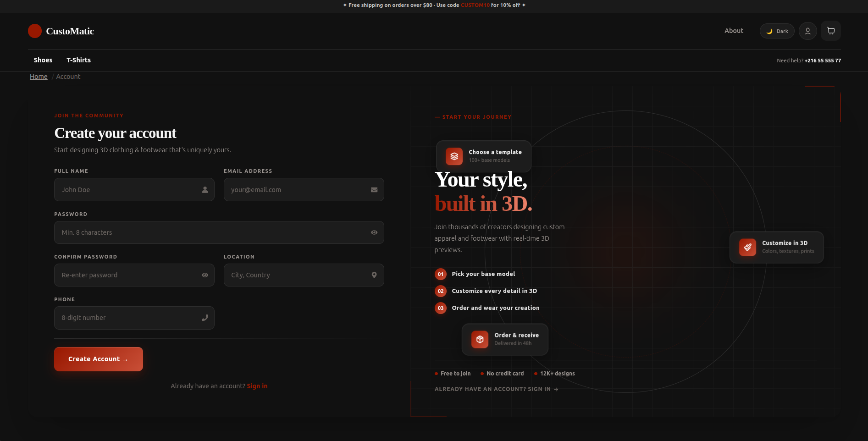Click the envelope icon in Email field
This screenshot has width=868, height=441.
point(374,190)
